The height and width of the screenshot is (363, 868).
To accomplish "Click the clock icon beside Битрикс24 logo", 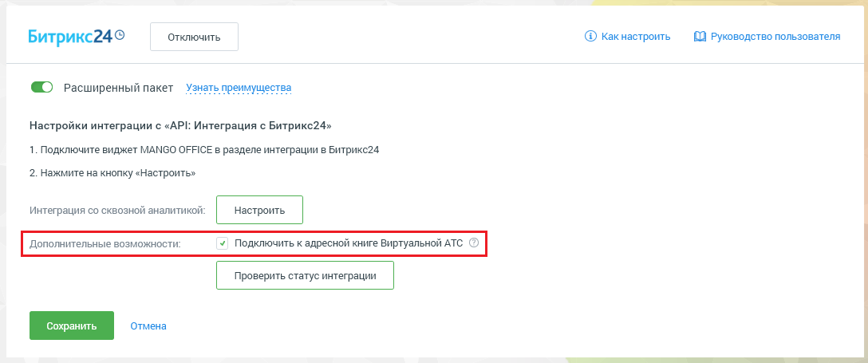I will coord(120,35).
